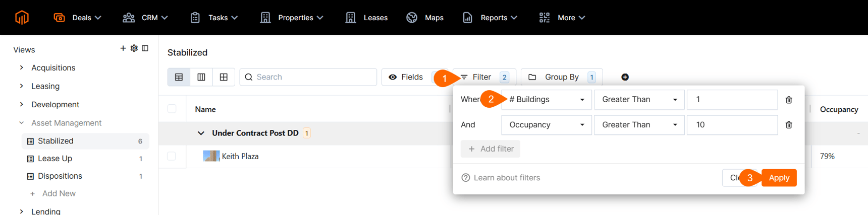Click the 79% occupancy cell
The height and width of the screenshot is (215, 868).
coord(827,156)
